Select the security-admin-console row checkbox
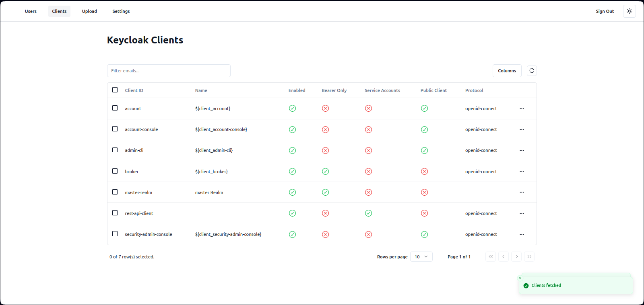Image resolution: width=644 pixels, height=305 pixels. pyautogui.click(x=115, y=234)
